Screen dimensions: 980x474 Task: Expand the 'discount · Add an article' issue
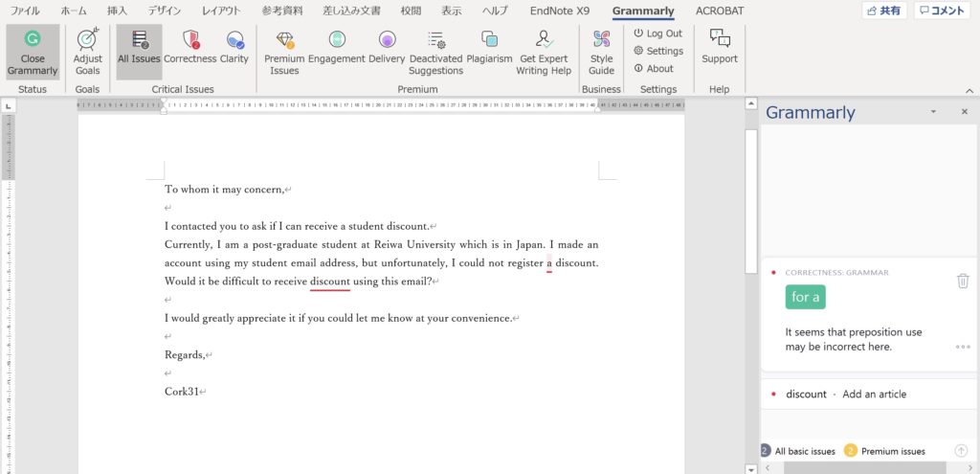point(869,394)
